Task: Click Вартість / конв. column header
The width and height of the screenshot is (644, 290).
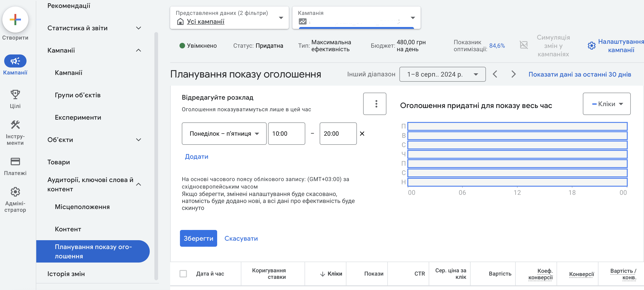Action: pyautogui.click(x=623, y=274)
